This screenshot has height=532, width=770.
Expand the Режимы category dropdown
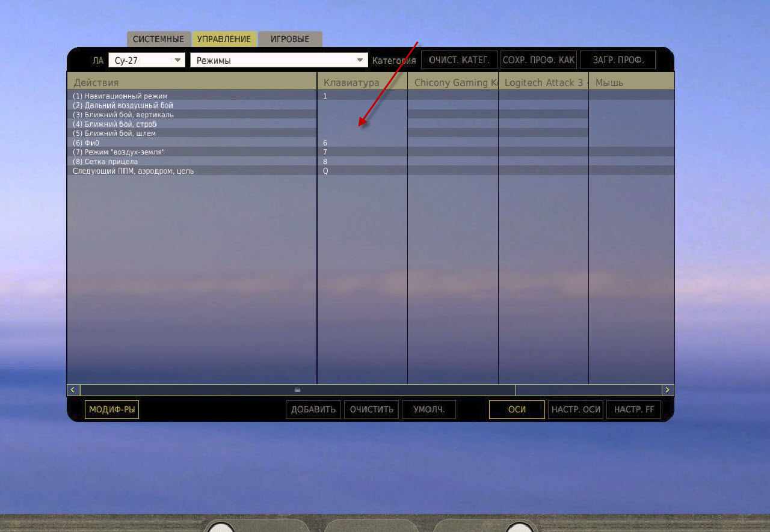point(279,60)
